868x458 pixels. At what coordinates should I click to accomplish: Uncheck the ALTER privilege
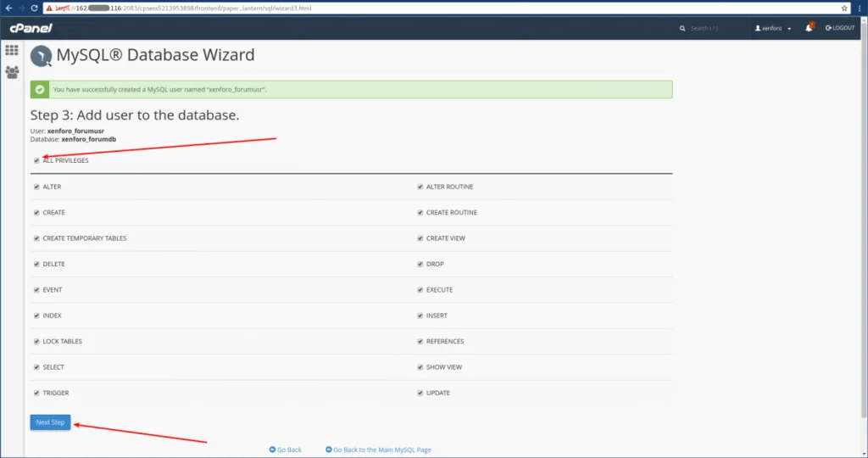click(x=36, y=187)
